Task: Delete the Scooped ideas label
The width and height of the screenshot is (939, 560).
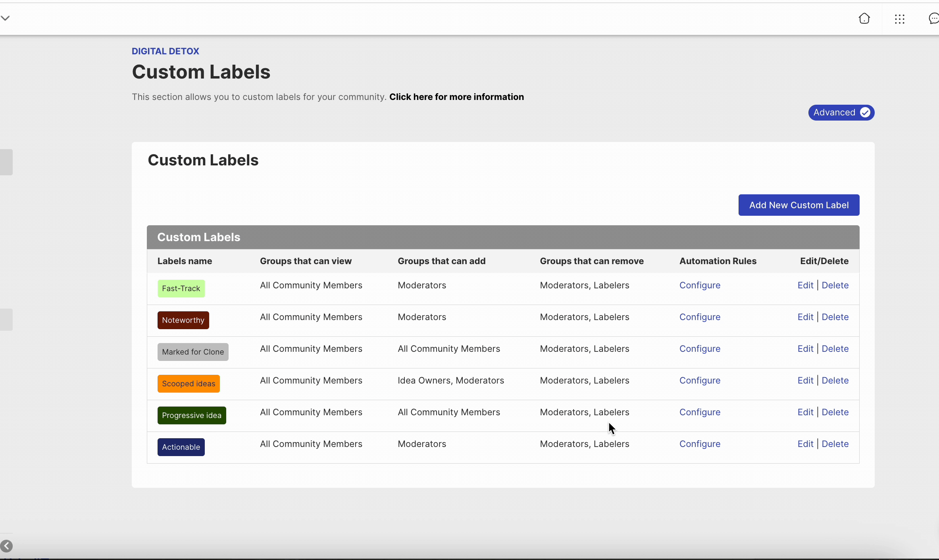Action: [835, 380]
